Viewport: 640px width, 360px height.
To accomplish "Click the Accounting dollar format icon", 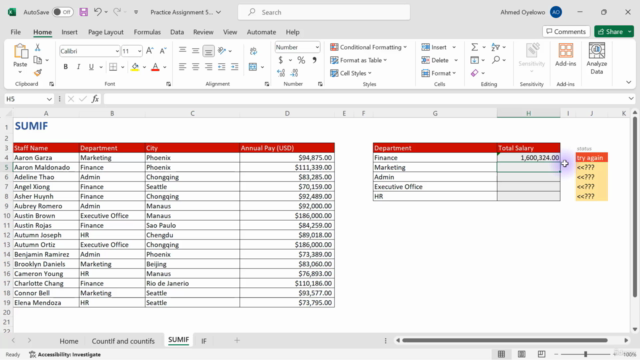I will coord(280,60).
